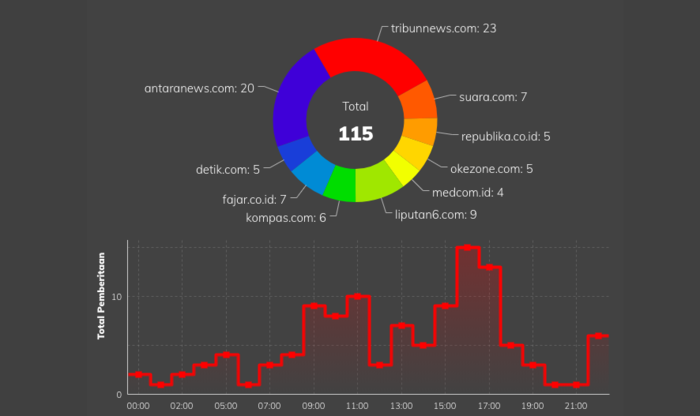Click the amber okezone.com donut segment

[413, 154]
